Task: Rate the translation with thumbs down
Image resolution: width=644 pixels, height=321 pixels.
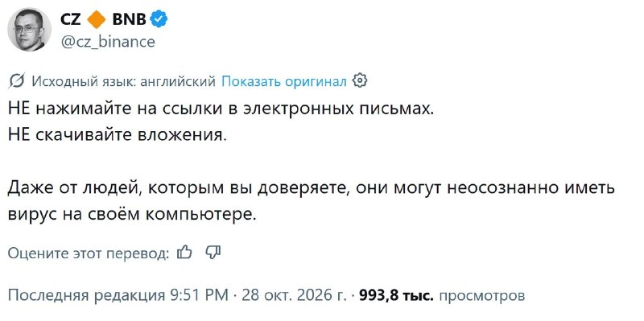Action: coord(213,252)
